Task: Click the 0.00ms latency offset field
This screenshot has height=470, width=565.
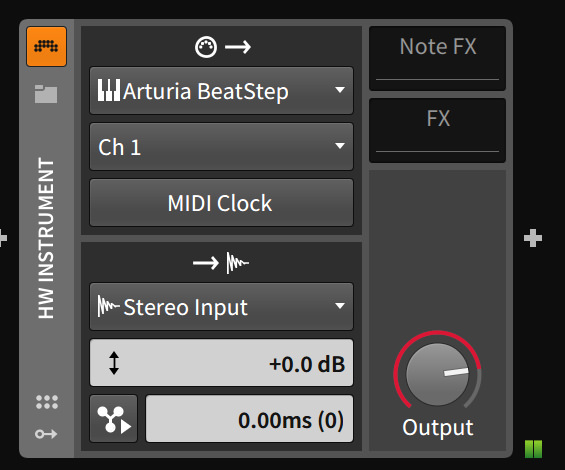Action: 249,418
